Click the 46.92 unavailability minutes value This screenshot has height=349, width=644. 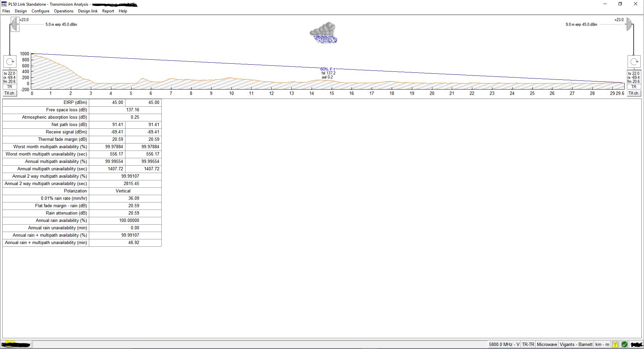pos(134,242)
